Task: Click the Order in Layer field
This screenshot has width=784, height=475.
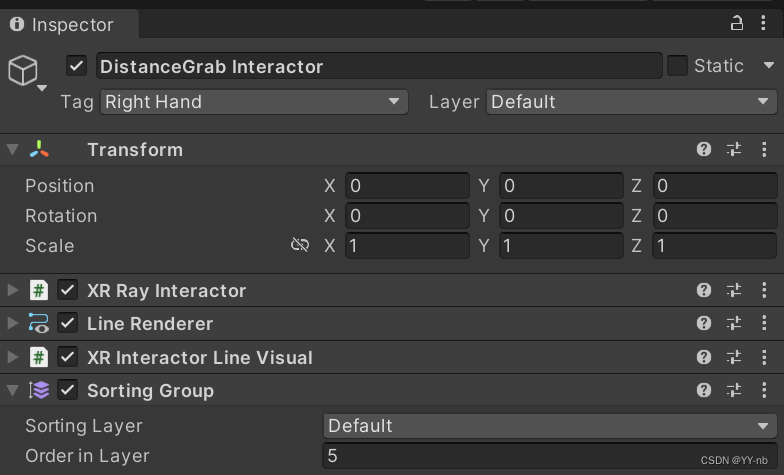Action: (x=550, y=455)
